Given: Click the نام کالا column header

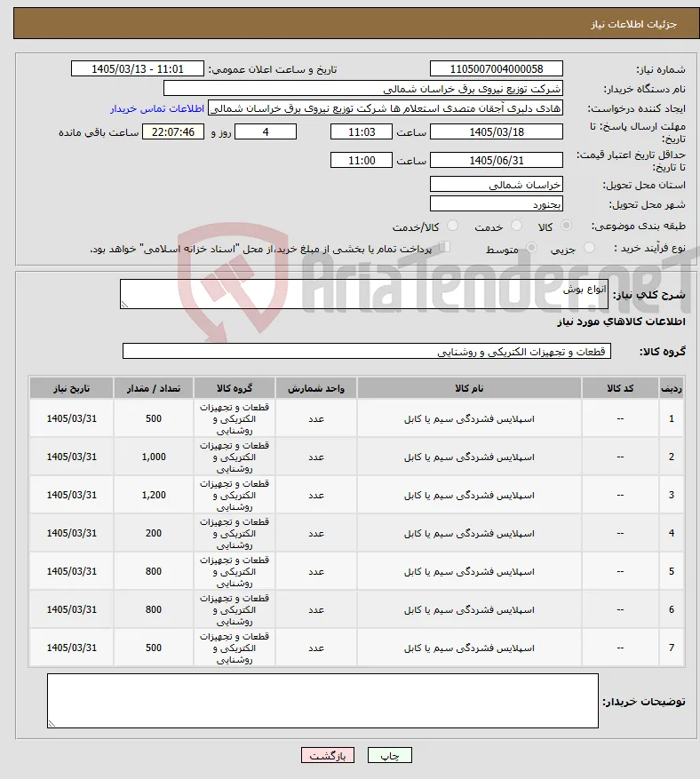Looking at the screenshot, I should click(469, 388).
